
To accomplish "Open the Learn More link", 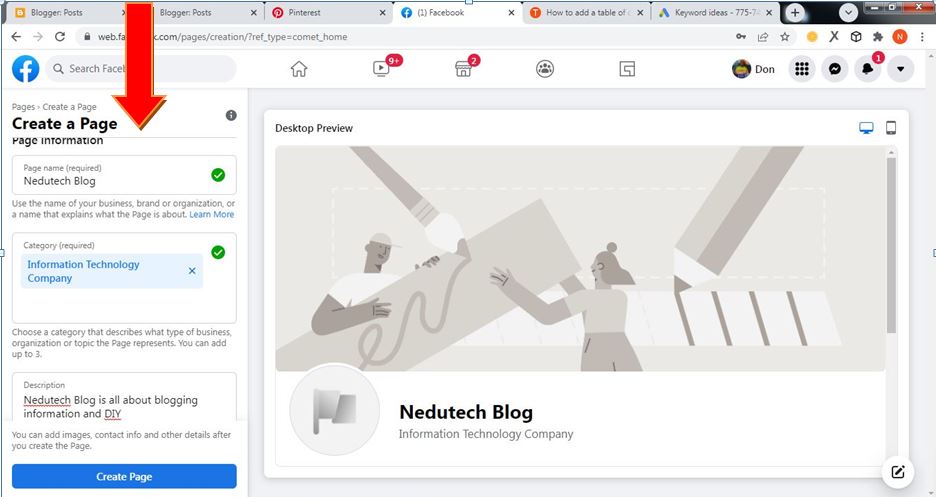I will point(211,214).
